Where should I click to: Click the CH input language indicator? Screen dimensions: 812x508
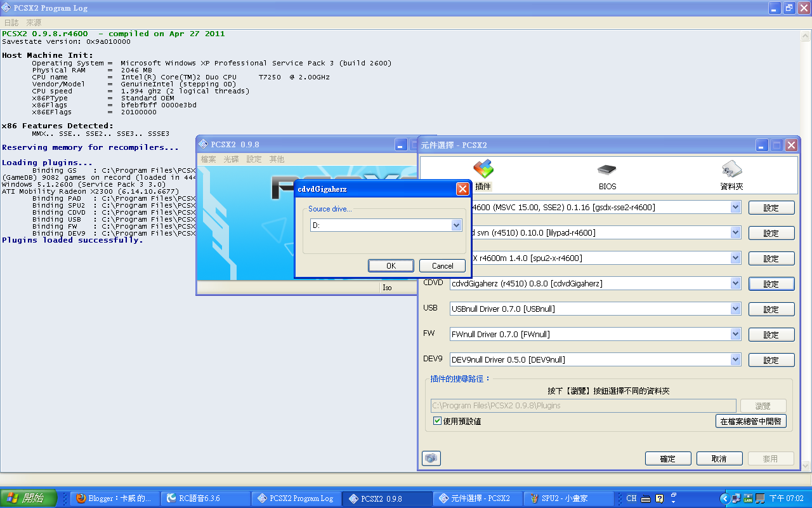pos(631,498)
